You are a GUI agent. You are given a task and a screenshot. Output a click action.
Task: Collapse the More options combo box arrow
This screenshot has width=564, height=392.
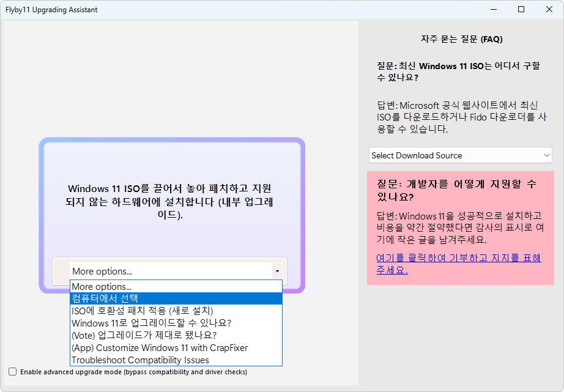277,271
